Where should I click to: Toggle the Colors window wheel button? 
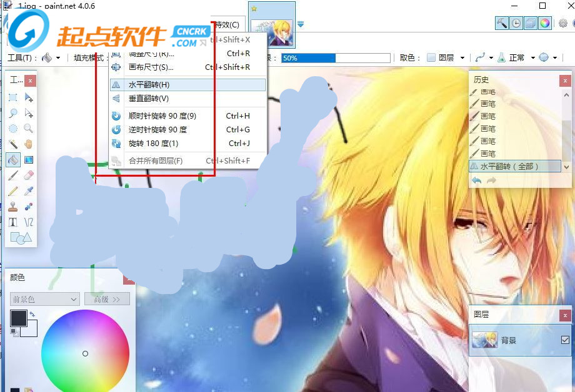[x=544, y=24]
